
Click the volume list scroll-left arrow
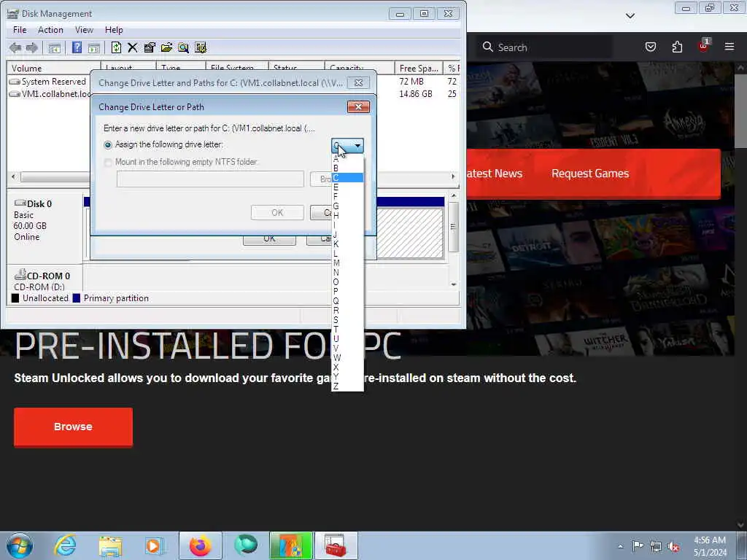13,176
